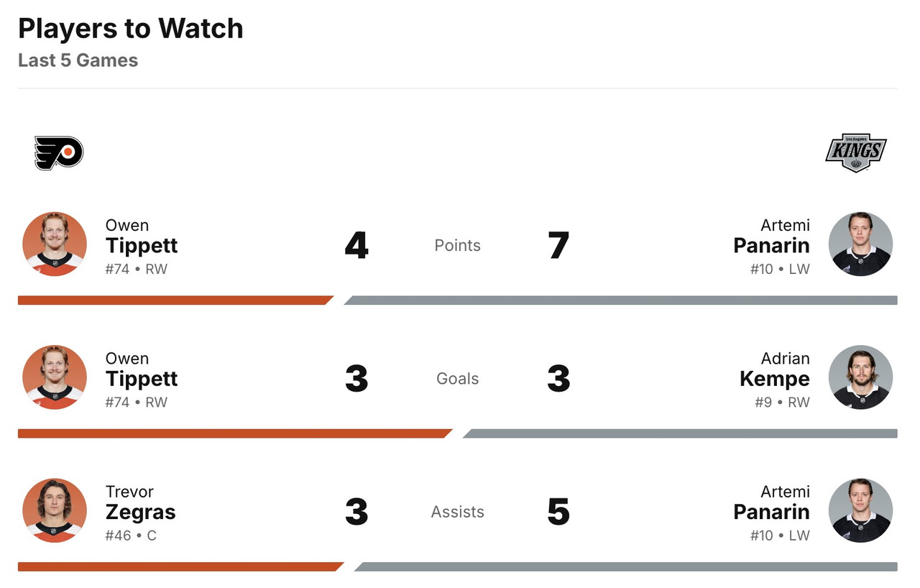Click the gray Kings Points comparison bar
This screenshot has height=588, width=920.
coord(621,300)
